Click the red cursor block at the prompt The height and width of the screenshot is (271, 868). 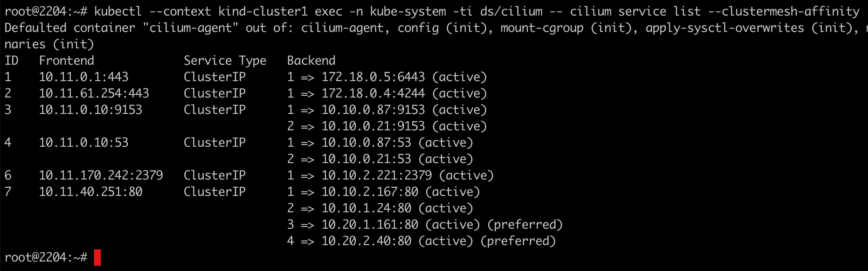click(x=97, y=258)
